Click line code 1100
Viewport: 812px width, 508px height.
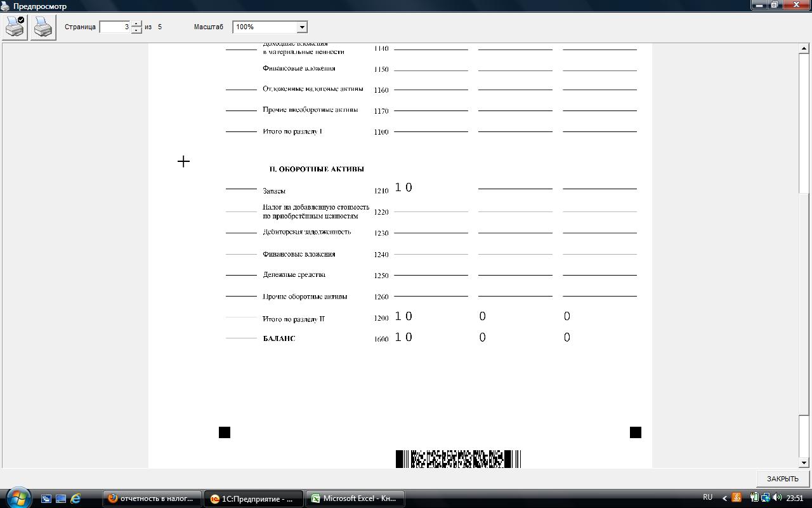(x=381, y=132)
